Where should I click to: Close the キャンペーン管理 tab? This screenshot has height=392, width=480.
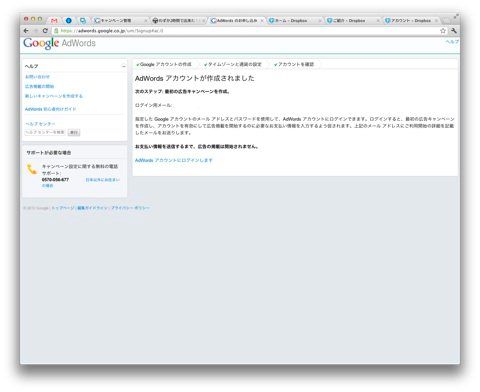(x=146, y=21)
